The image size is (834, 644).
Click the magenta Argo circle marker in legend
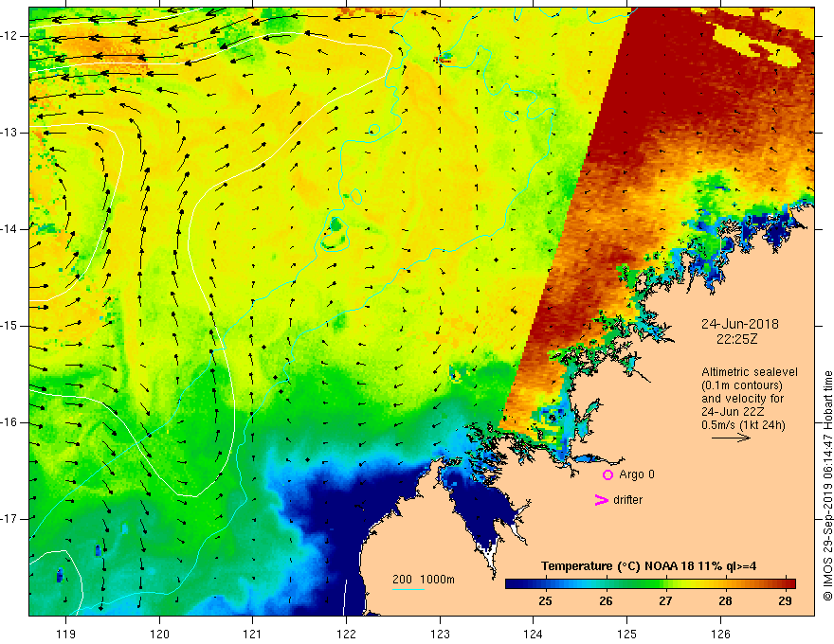click(x=607, y=475)
